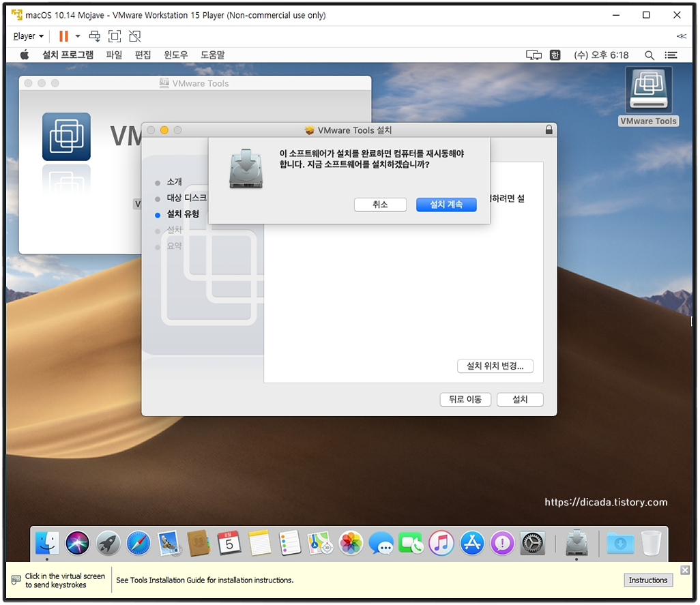Image resolution: width=700 pixels, height=605 pixels.
Task: Collapse VMware toolbar with double chevron
Action: pyautogui.click(x=682, y=36)
